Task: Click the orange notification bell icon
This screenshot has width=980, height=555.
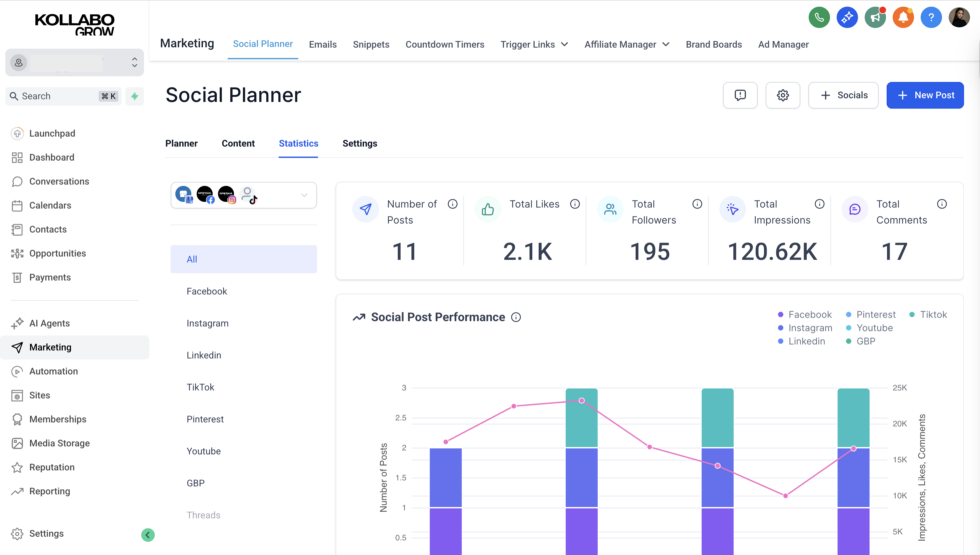Action: (x=903, y=18)
